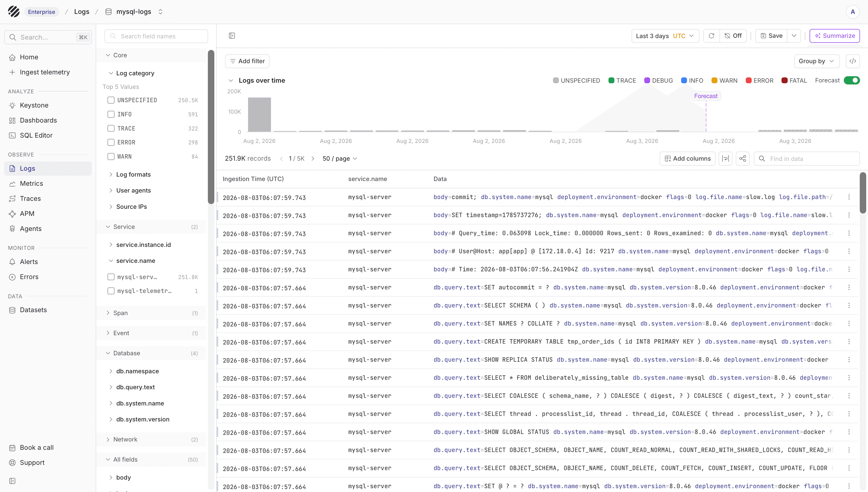Check the mysql-telemetr… service name

(111, 291)
